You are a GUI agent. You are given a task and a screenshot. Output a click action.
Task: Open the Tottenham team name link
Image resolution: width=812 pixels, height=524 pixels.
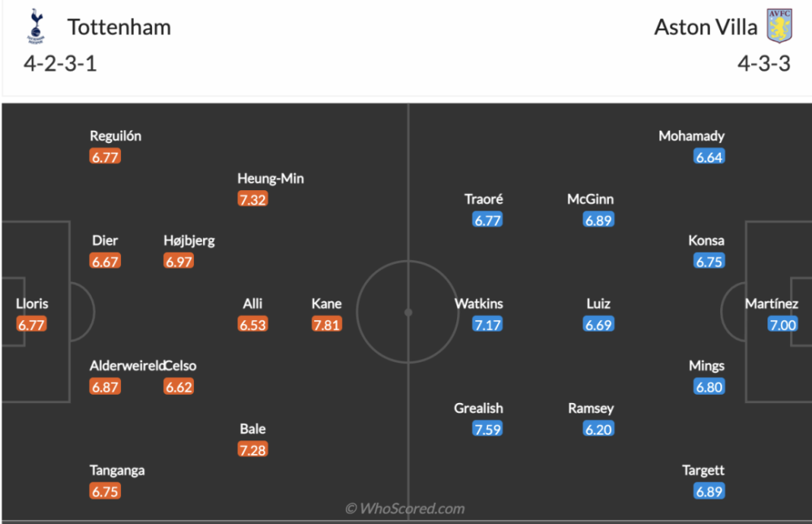tap(119, 27)
